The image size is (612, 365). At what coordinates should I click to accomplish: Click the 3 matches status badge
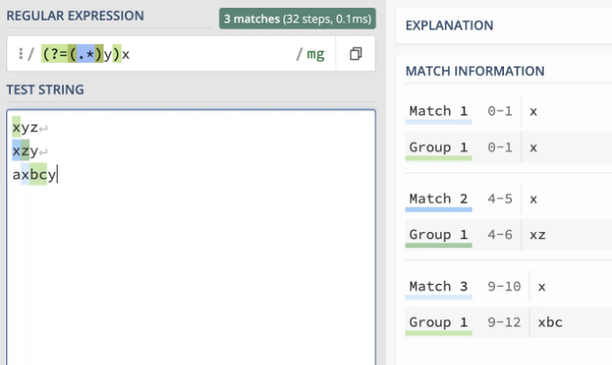coord(297,19)
